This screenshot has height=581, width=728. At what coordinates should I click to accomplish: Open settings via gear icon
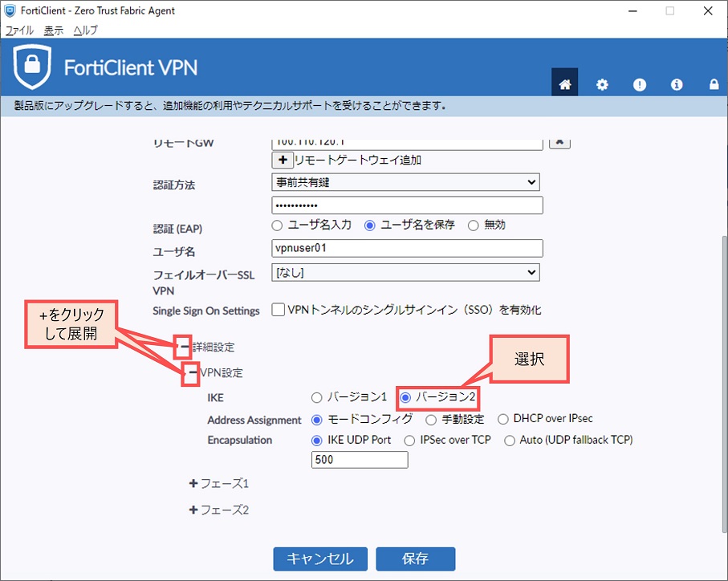[x=602, y=84]
